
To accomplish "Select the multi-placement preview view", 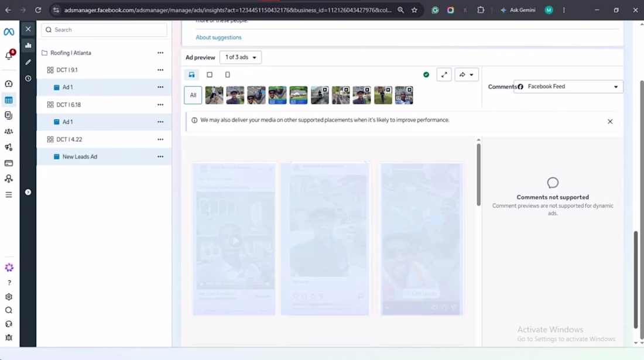I will click(x=192, y=75).
